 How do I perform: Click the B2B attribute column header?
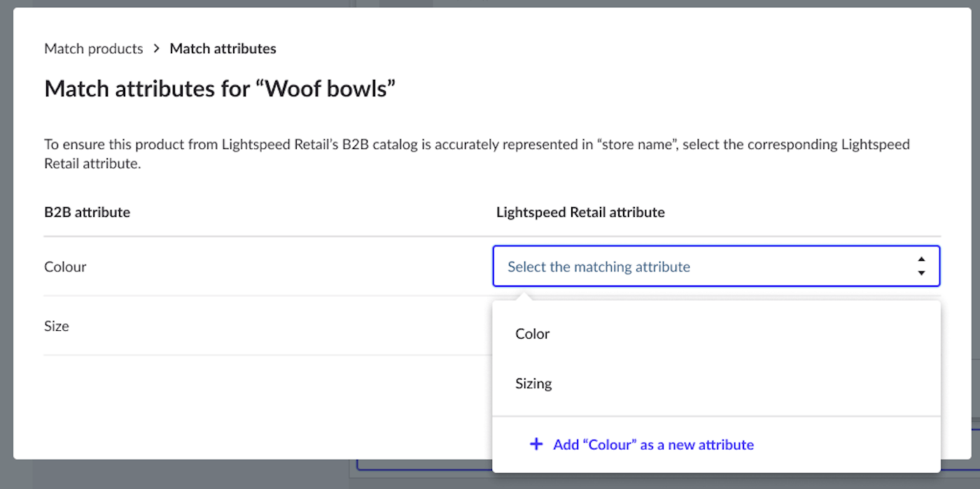[87, 212]
